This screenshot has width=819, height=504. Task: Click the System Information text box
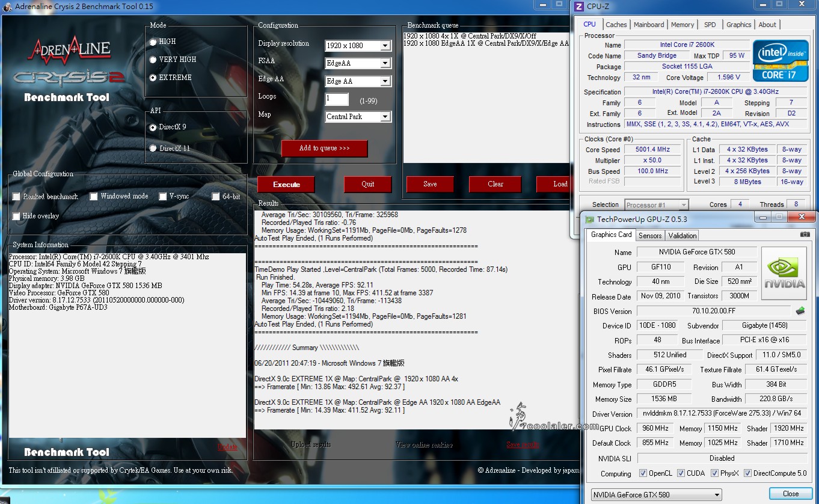pos(127,345)
